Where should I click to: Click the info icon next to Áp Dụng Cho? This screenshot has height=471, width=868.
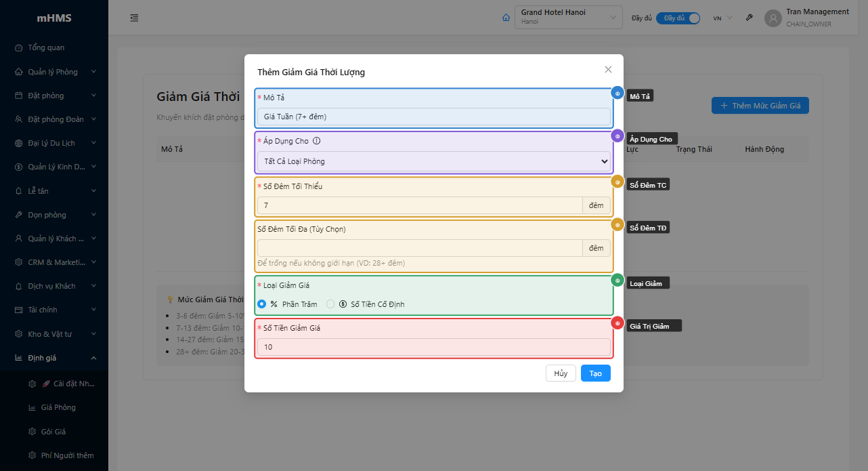coord(316,142)
